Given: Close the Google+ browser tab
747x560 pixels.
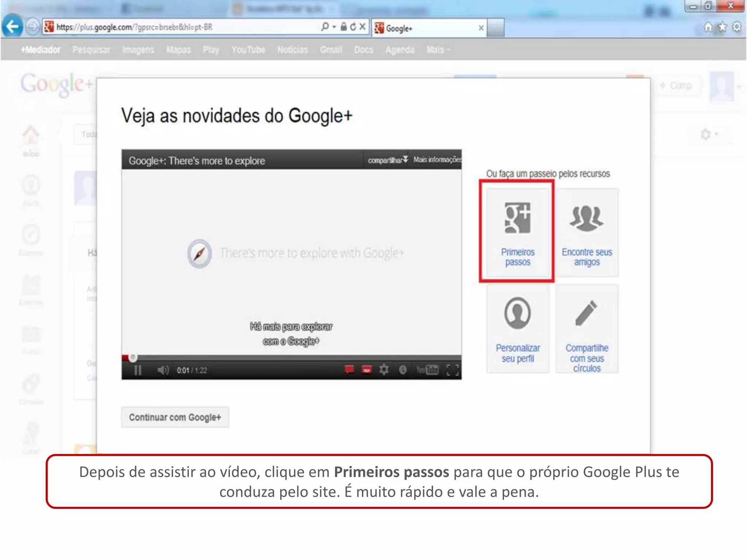Looking at the screenshot, I should tap(481, 28).
